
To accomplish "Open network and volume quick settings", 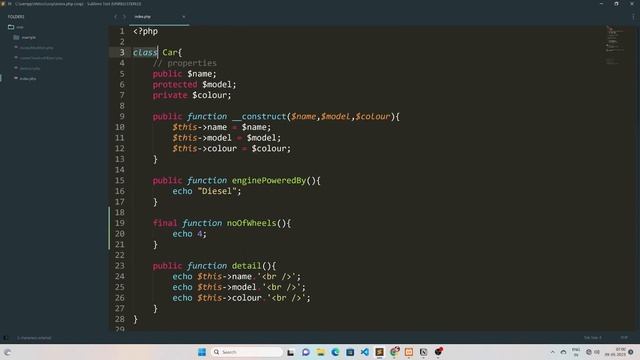I will pyautogui.click(x=593, y=352).
